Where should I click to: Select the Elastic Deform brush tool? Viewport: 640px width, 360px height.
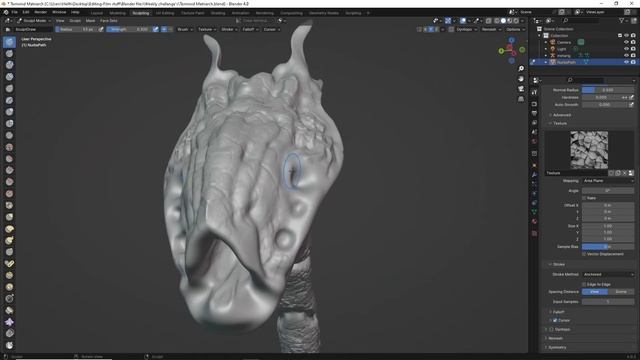pyautogui.click(x=9, y=229)
